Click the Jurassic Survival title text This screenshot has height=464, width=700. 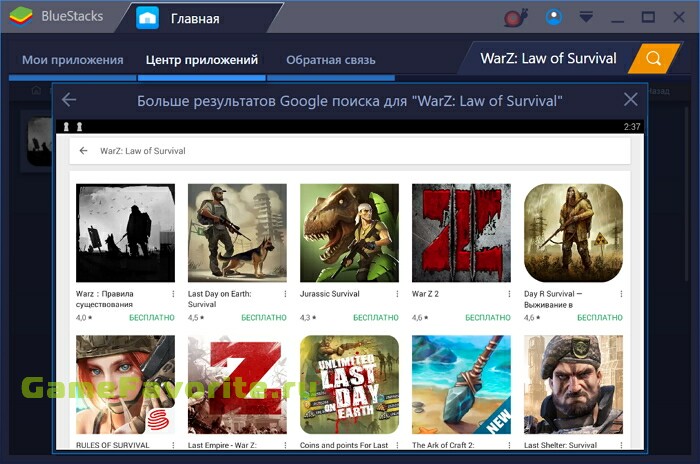329,294
